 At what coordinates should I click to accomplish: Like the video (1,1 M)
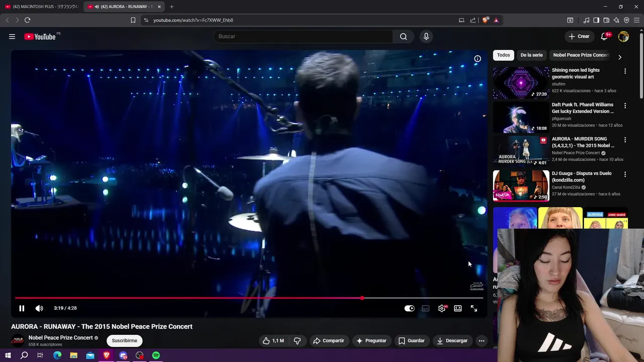coord(273,341)
